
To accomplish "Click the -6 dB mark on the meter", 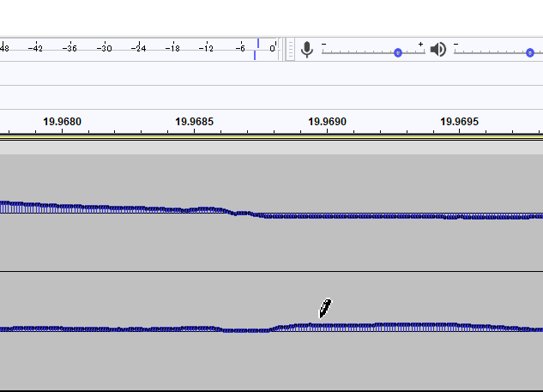I will (x=240, y=48).
